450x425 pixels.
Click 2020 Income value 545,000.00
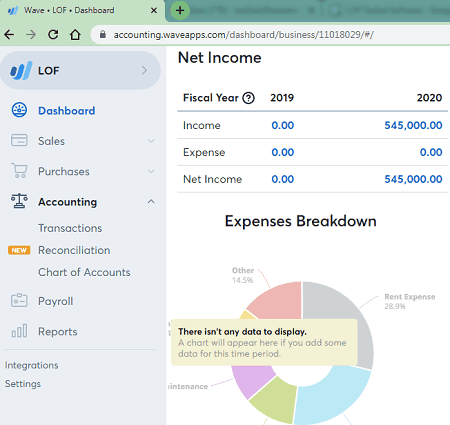pyautogui.click(x=413, y=125)
